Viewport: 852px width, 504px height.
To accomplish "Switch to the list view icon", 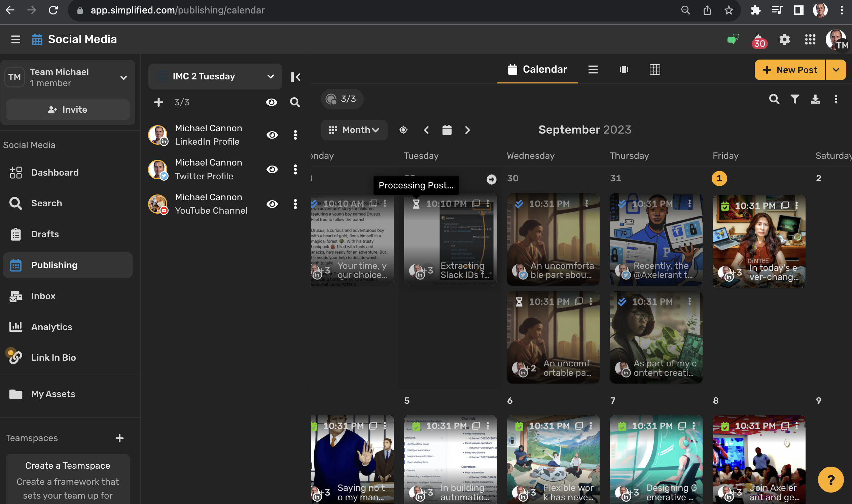I will click(593, 70).
